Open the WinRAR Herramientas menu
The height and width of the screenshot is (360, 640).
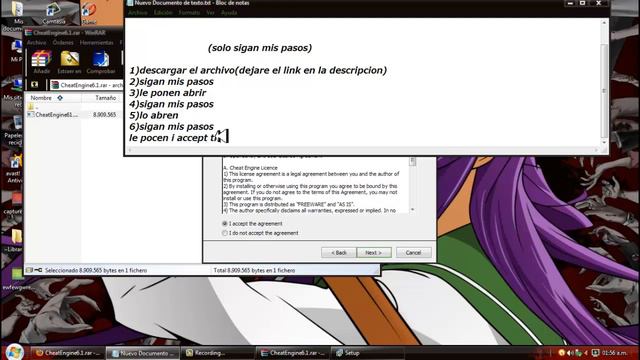point(96,42)
